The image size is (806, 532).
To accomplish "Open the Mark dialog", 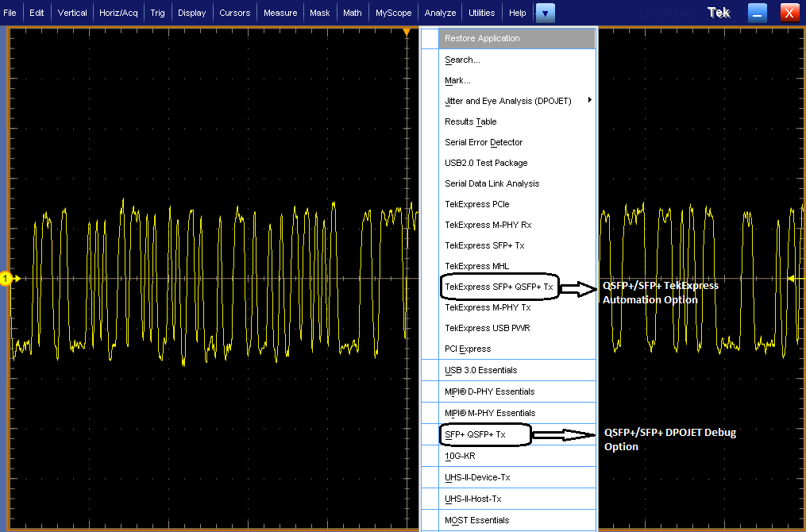I will (x=458, y=80).
